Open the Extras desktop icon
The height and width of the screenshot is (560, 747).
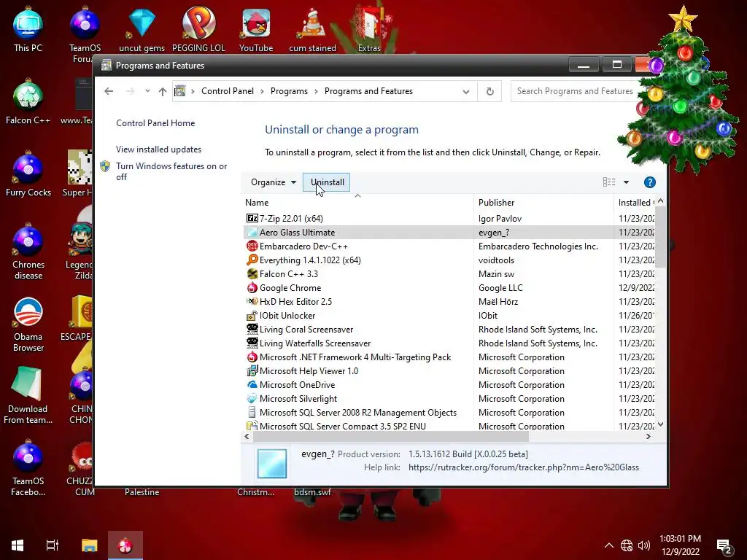coord(369,29)
